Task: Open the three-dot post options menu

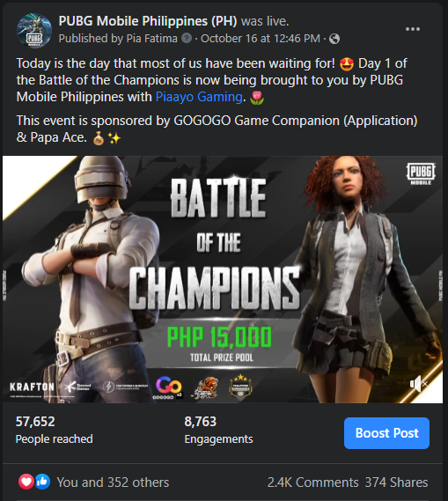Action: [x=413, y=29]
